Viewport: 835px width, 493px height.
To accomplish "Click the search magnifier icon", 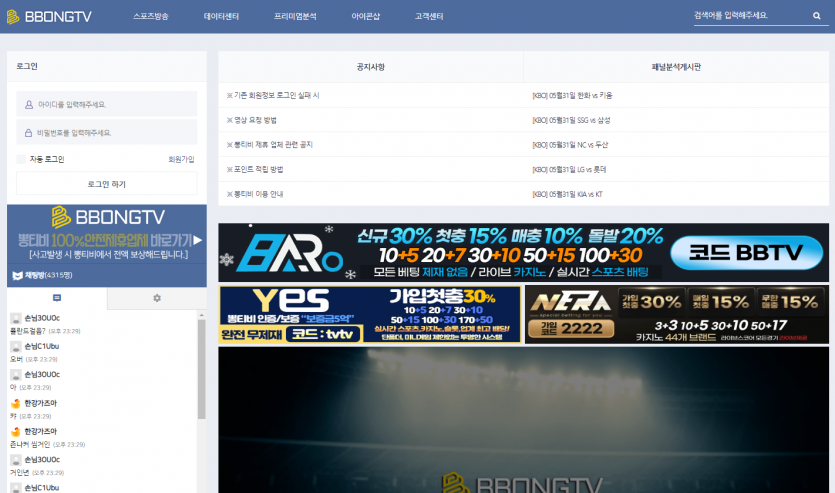I will point(816,16).
